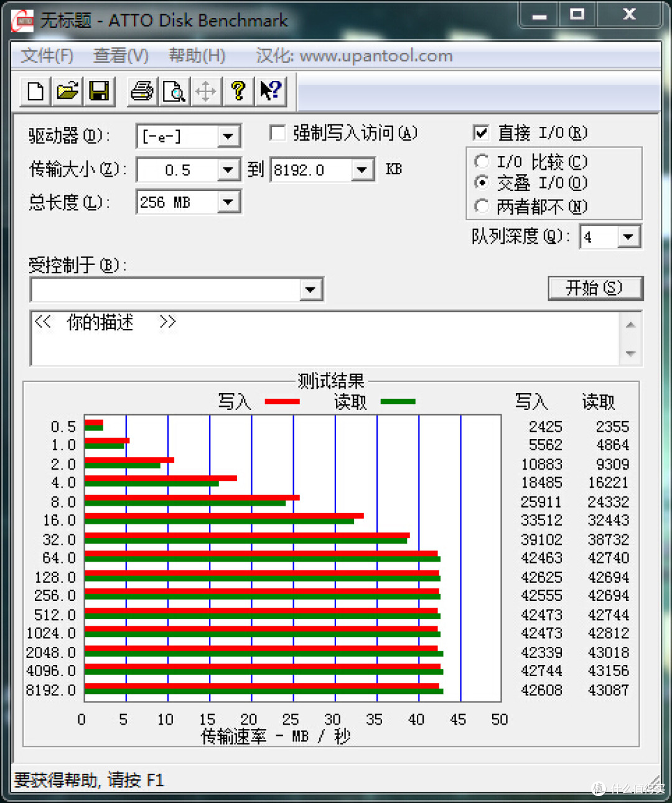Expand the 驱动器 drive dropdown

click(228, 136)
